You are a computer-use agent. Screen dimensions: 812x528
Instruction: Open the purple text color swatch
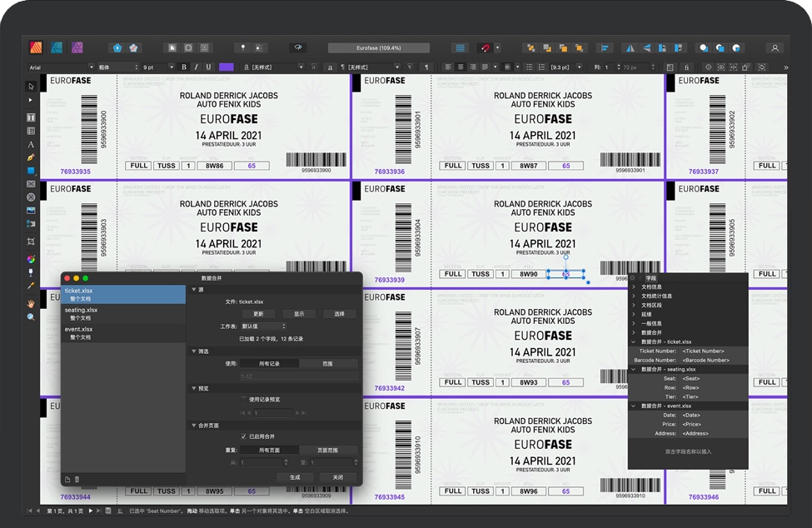226,67
